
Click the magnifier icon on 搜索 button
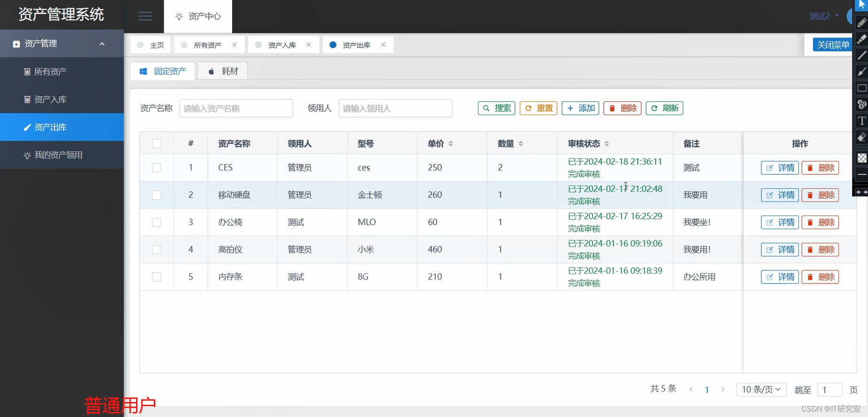click(486, 108)
